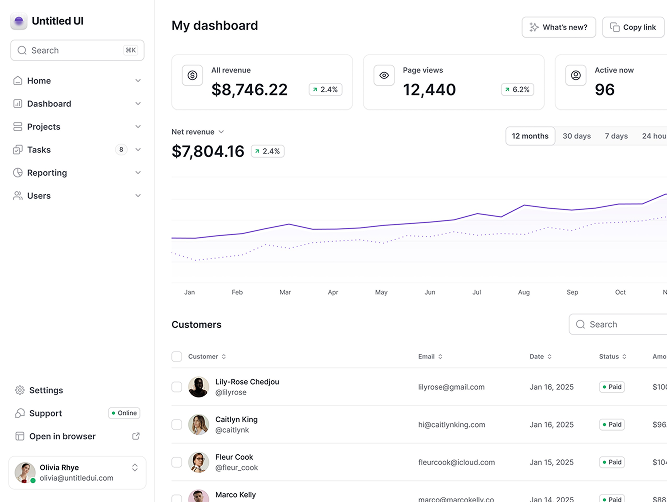This screenshot has height=502, width=667.
Task: Click Olivia Rhye's profile avatar
Action: [x=25, y=473]
